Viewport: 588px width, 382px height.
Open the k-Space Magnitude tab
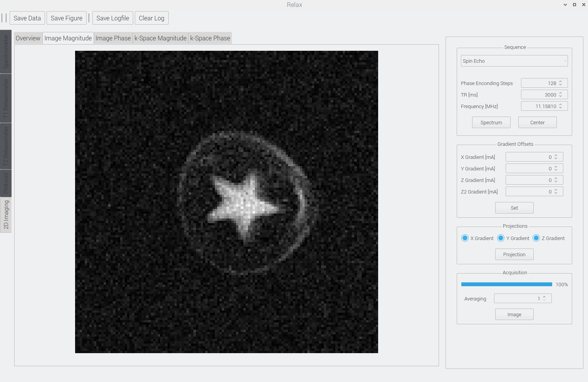coord(160,38)
